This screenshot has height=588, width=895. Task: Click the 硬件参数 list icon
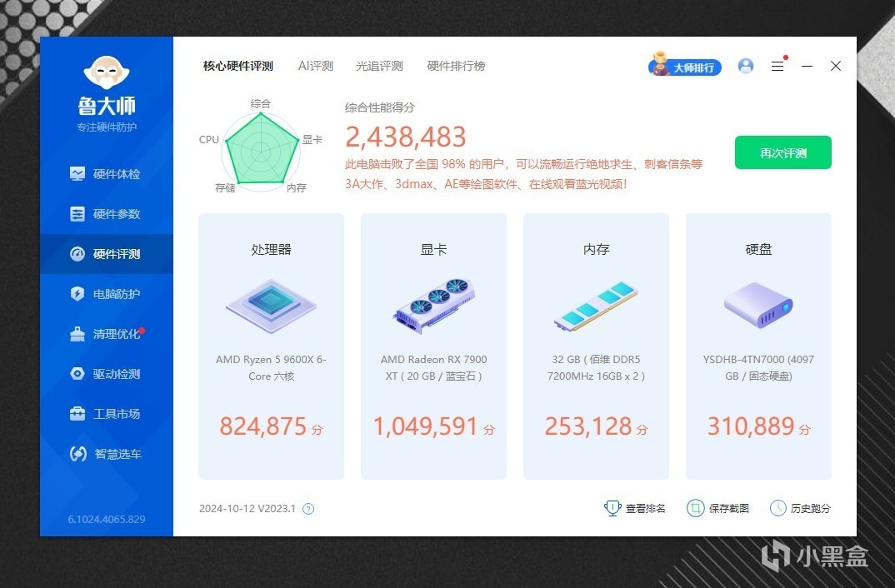click(x=77, y=214)
